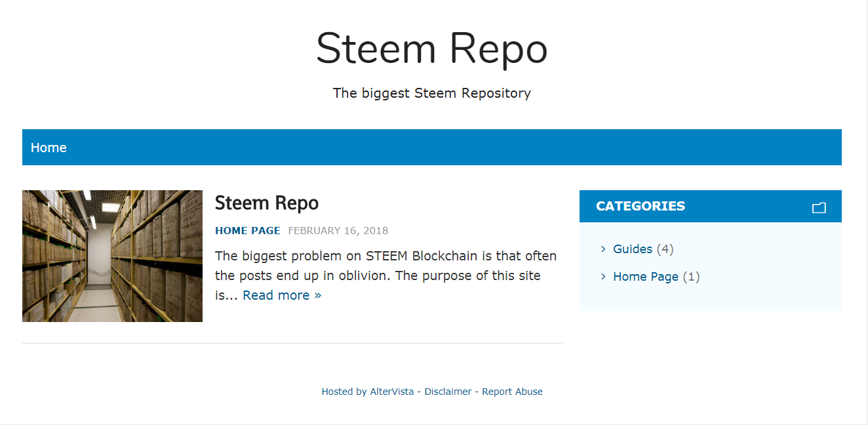Click the February 16, 2018 post date

[338, 231]
